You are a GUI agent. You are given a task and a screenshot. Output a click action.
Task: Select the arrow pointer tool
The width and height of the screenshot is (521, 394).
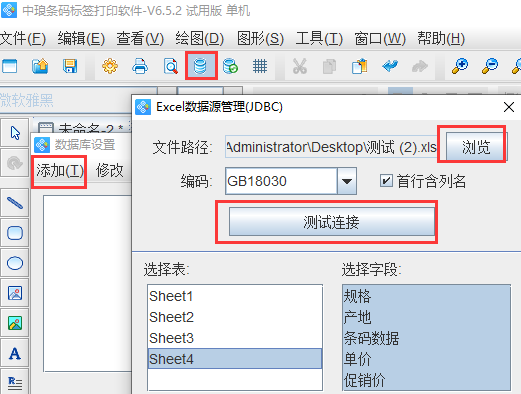pyautogui.click(x=15, y=133)
